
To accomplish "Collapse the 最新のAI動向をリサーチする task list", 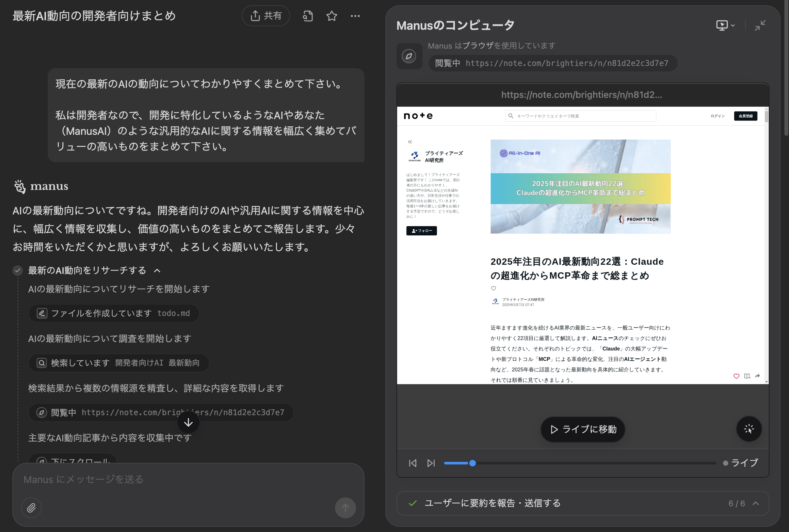I will pos(157,271).
